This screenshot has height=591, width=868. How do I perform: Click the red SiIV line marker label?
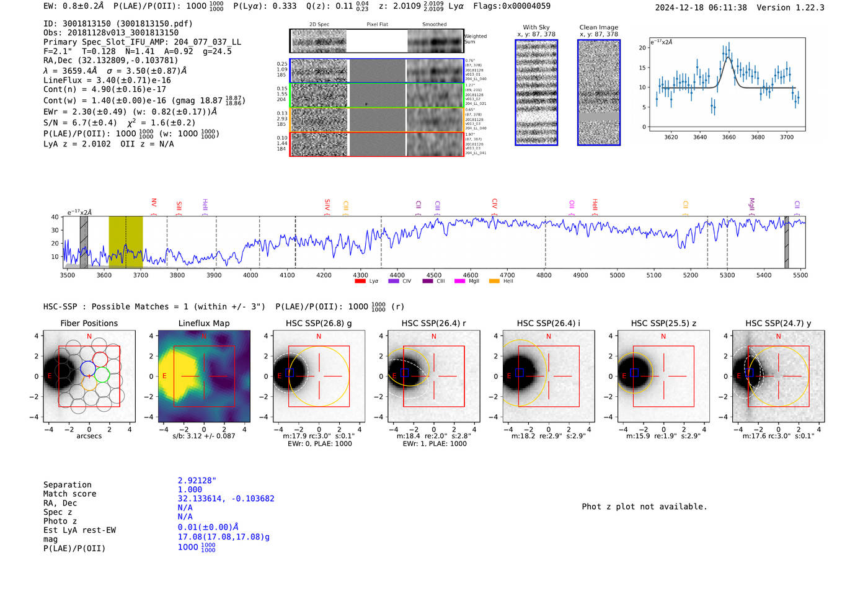pos(327,205)
